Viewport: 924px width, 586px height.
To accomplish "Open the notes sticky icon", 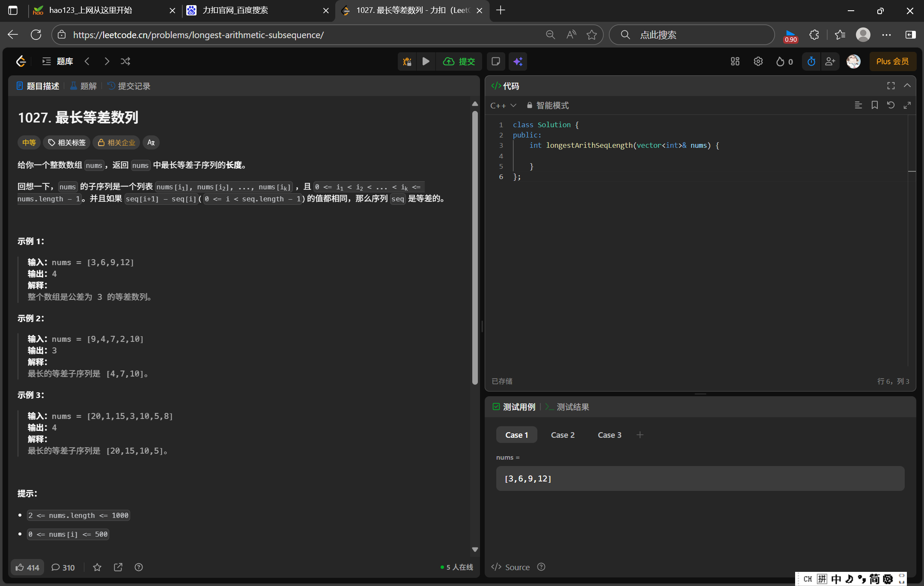I will [x=495, y=61].
